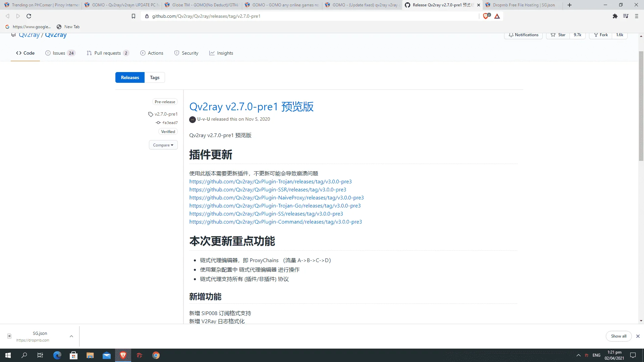Open Microsoft Store from taskbar

[73, 355]
